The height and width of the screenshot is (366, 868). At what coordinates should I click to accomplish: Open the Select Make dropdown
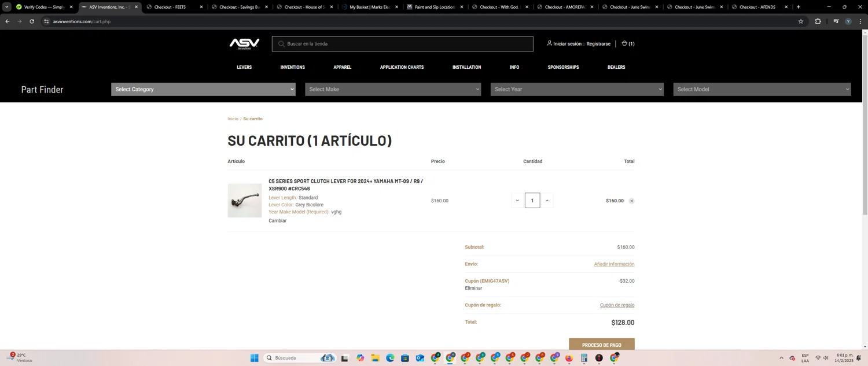pos(393,89)
